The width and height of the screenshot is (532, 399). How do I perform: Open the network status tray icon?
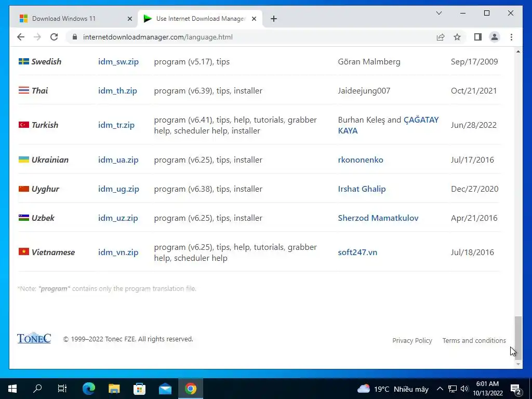(x=453, y=389)
